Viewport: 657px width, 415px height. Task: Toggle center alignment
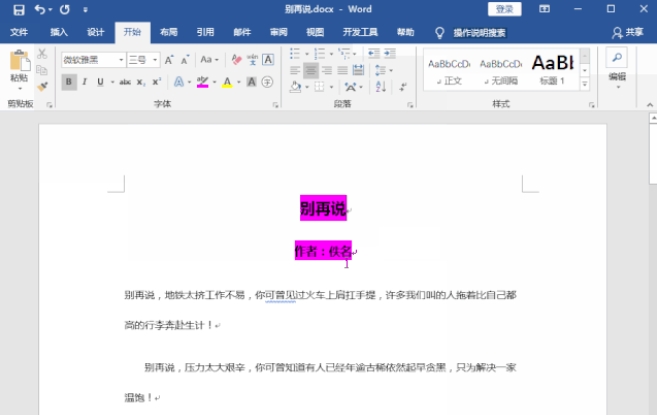[310, 70]
